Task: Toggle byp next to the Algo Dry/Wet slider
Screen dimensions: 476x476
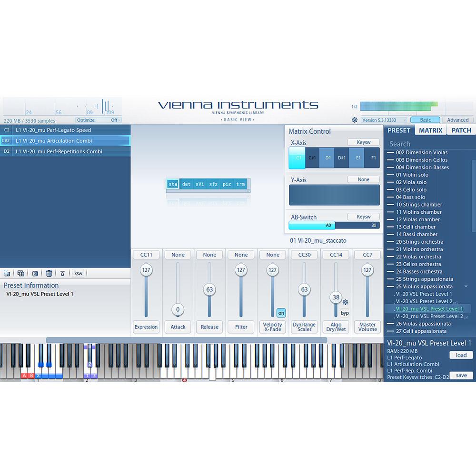Action: pyautogui.click(x=344, y=313)
